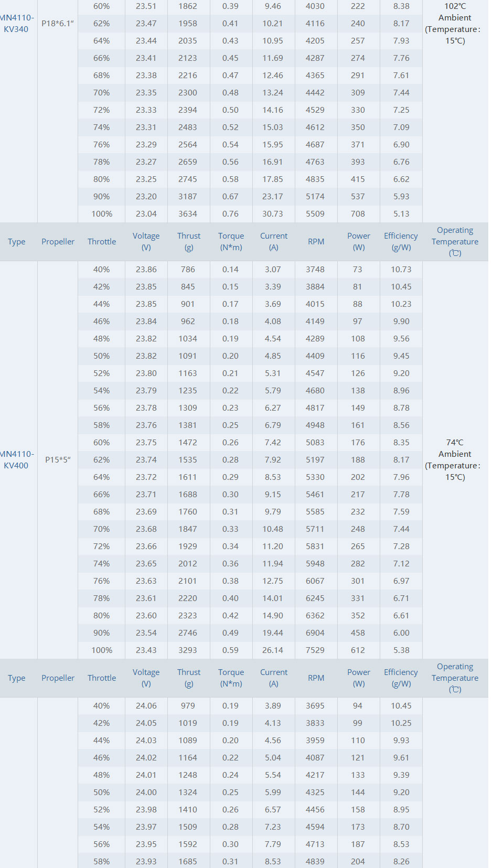Select thrust value 3634
This screenshot has width=493, height=868.
[188, 214]
